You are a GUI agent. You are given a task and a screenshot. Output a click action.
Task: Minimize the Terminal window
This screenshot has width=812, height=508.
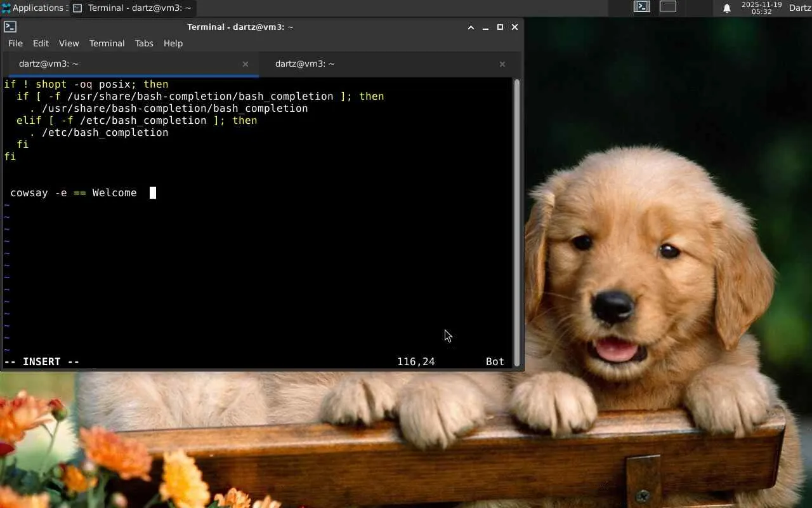485,27
